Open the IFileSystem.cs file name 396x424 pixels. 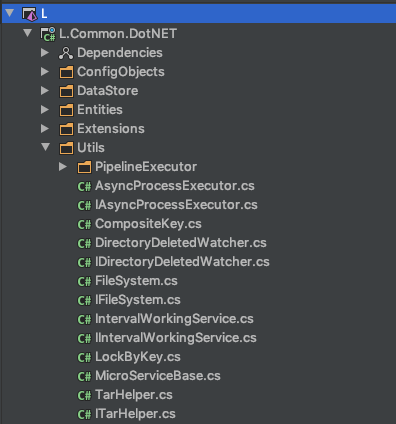click(x=138, y=300)
